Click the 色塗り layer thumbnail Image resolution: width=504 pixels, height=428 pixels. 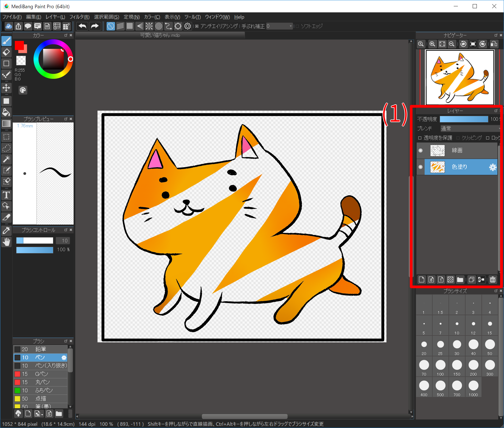[x=437, y=167]
